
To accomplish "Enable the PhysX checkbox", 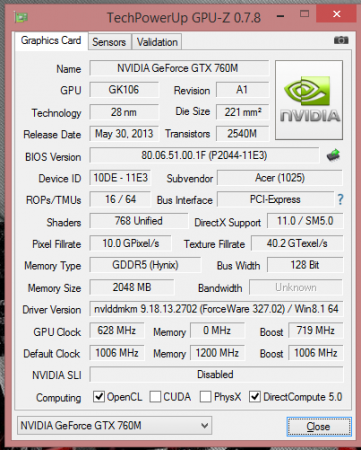I will pos(205,397).
